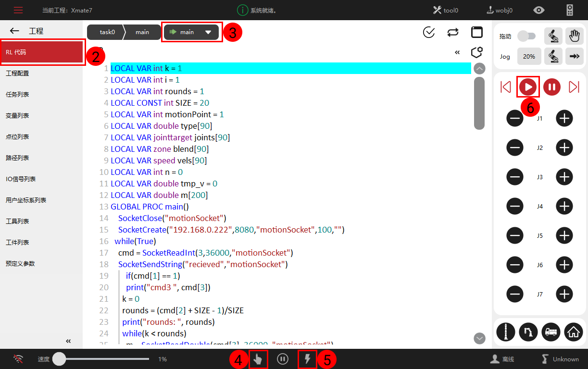Screen dimensions: 588x369
Task: Click the speed slider handle
Action: pyautogui.click(x=59, y=359)
